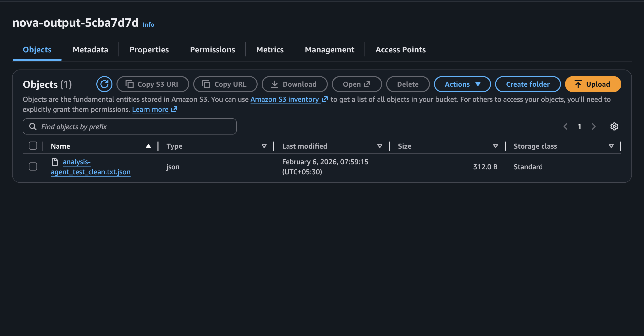This screenshot has width=644, height=336.
Task: Click the Upload button
Action: [593, 84]
